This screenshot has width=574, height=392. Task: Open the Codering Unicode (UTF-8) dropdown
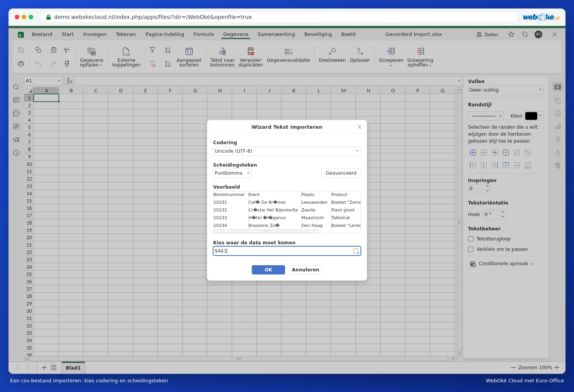(x=287, y=151)
